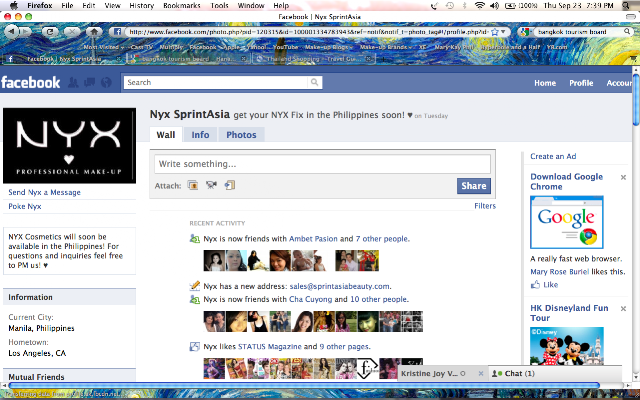Reload the page with the refresh button
640x400 pixels.
tap(50, 31)
